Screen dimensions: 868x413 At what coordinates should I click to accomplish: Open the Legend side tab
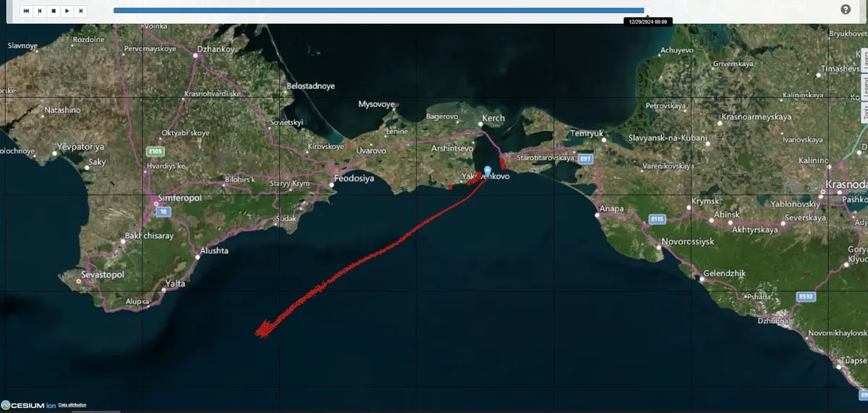864,87
